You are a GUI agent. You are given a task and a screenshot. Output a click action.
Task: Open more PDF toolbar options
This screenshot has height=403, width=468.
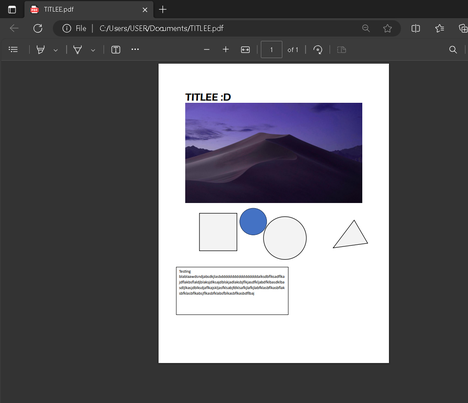(x=135, y=49)
